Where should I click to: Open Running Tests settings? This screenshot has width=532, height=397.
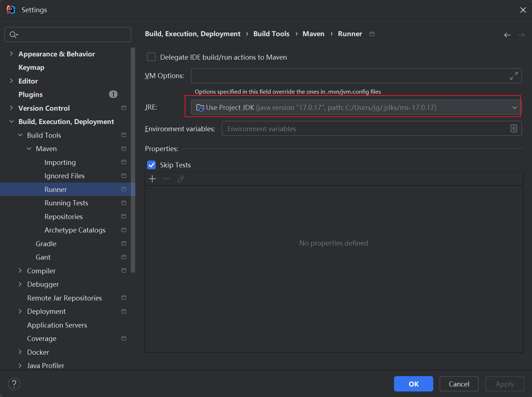click(66, 203)
